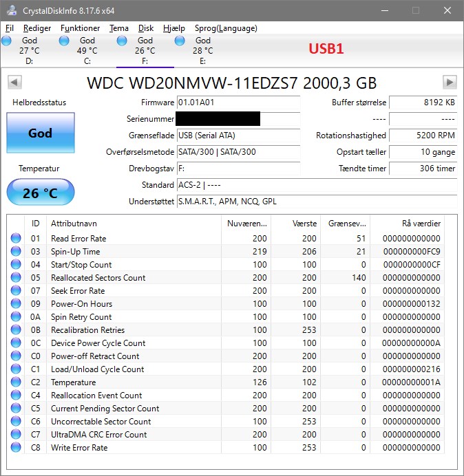Click the Værste column header
Screen dimensions: 464x476
(x=296, y=224)
